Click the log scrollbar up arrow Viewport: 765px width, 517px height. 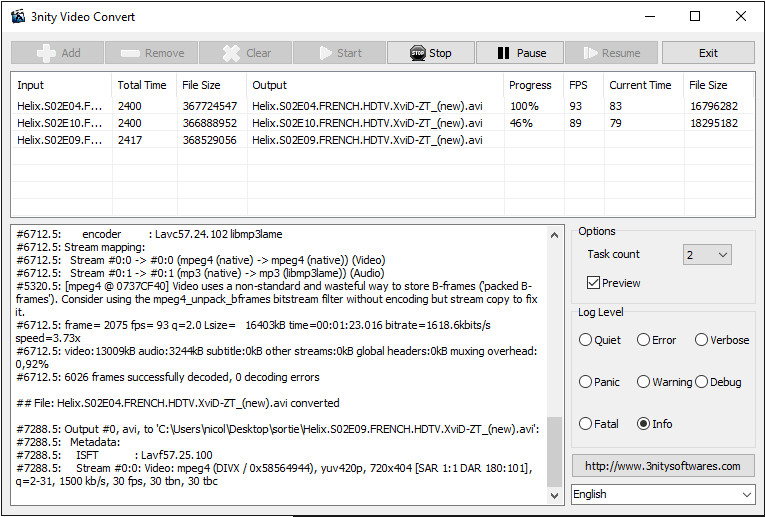click(x=554, y=235)
